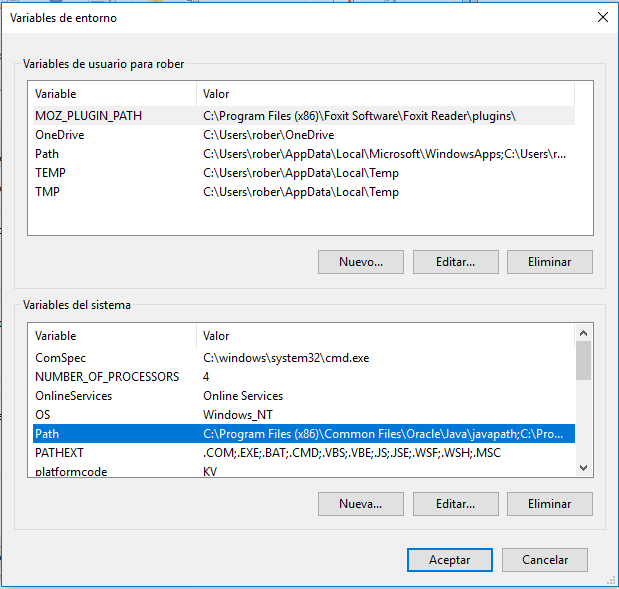
Task: Select Path row in user variables list
Action: pos(304,154)
